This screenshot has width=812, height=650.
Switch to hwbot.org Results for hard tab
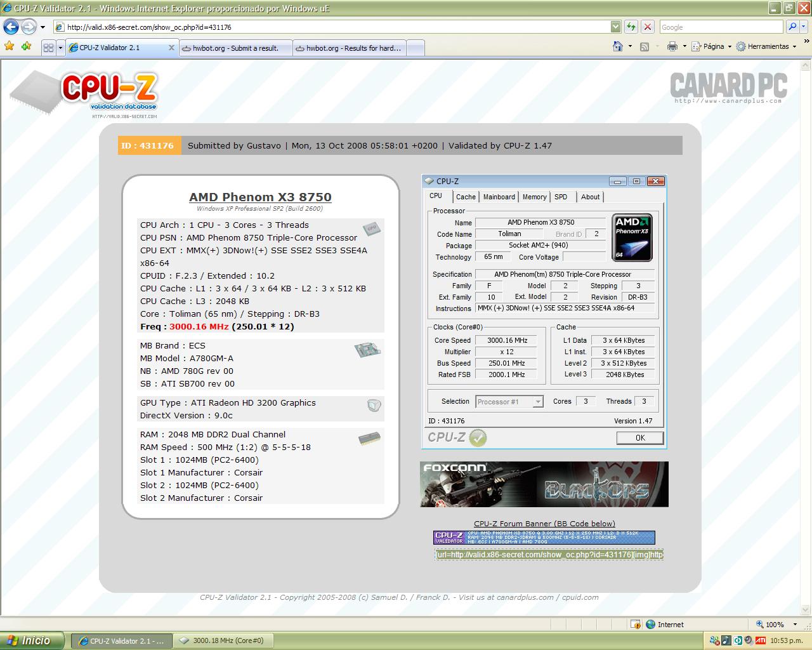(349, 48)
